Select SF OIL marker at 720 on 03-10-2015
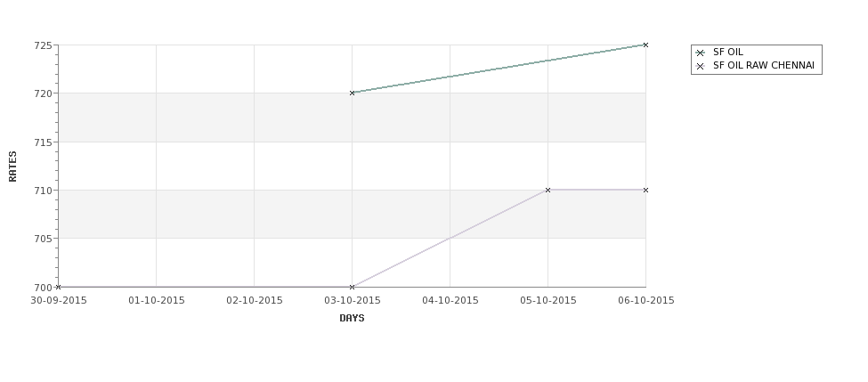This screenshot has height=382, width=868. 352,93
